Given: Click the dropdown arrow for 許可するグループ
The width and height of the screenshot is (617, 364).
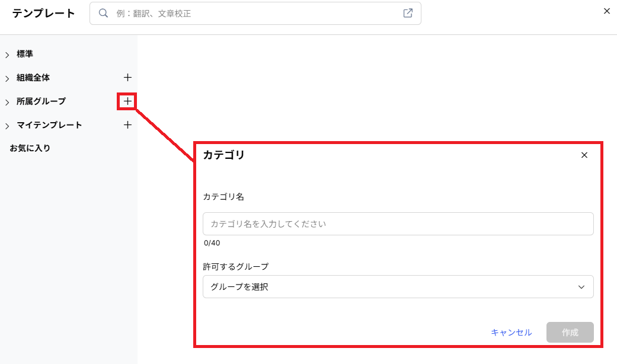Looking at the screenshot, I should [x=581, y=287].
